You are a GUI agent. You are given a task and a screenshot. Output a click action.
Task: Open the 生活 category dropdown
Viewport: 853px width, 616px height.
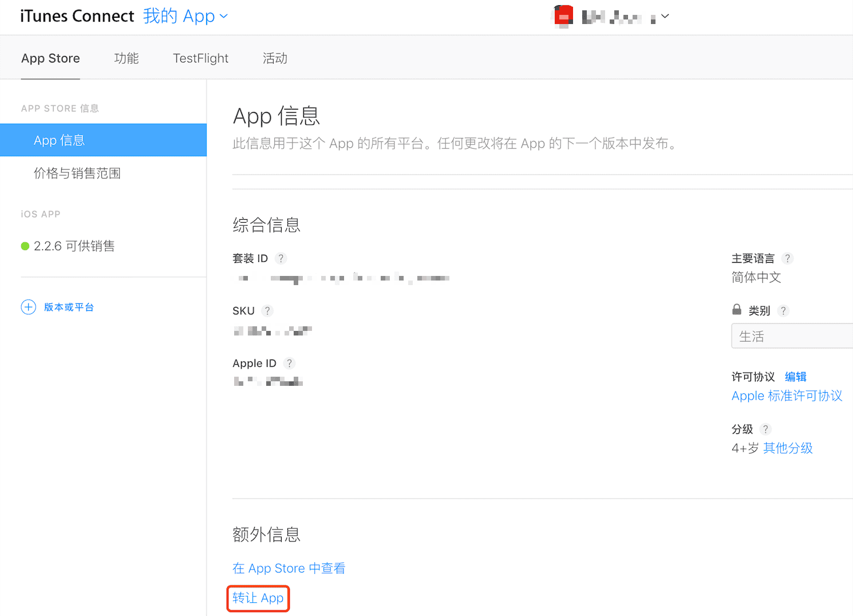click(x=792, y=336)
